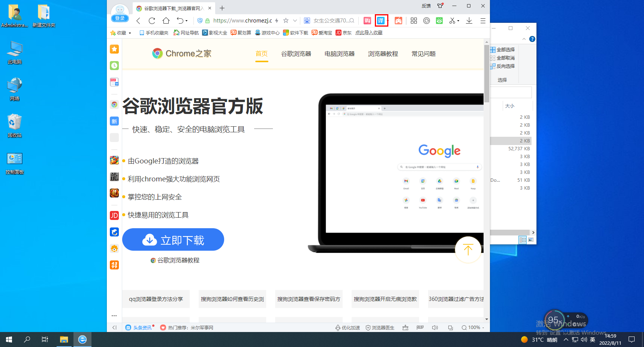Open the 浏览器教程 nav item
Screen dimensions: 644x347
click(383, 54)
